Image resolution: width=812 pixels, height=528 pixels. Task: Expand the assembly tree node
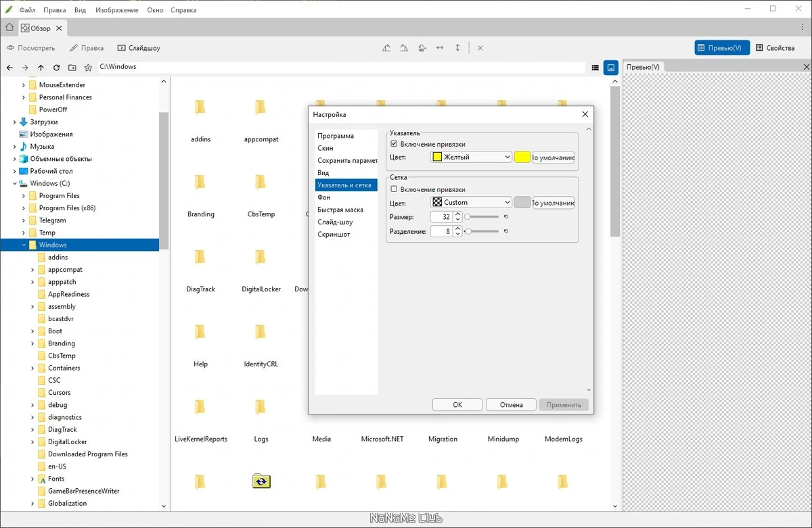coord(32,307)
